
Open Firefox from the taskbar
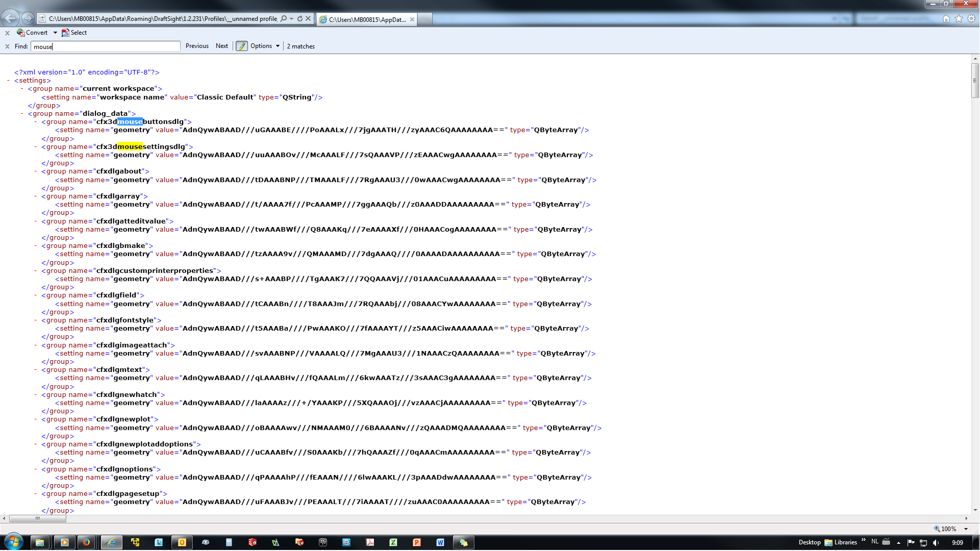point(86,542)
